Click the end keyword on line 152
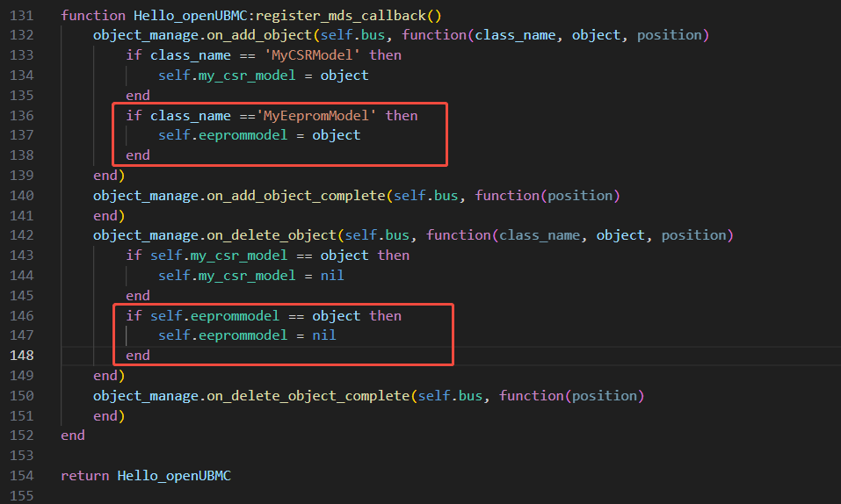 pos(73,436)
